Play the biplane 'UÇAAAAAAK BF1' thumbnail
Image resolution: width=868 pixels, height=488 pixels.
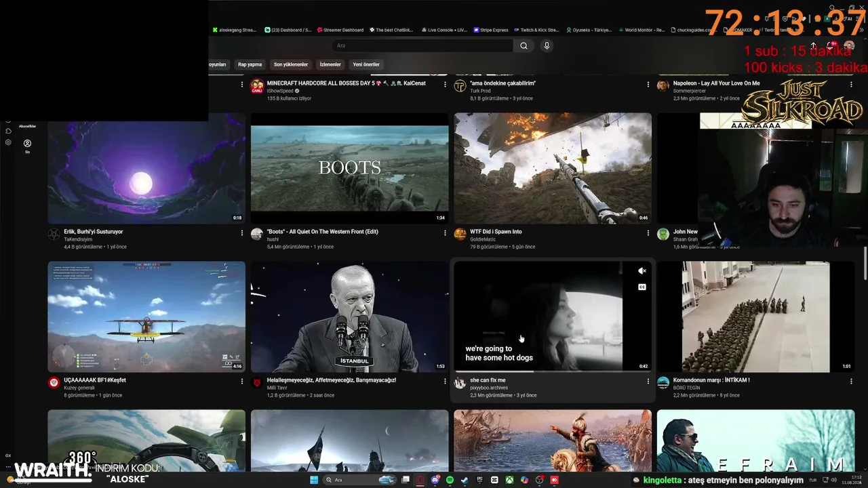point(146,317)
